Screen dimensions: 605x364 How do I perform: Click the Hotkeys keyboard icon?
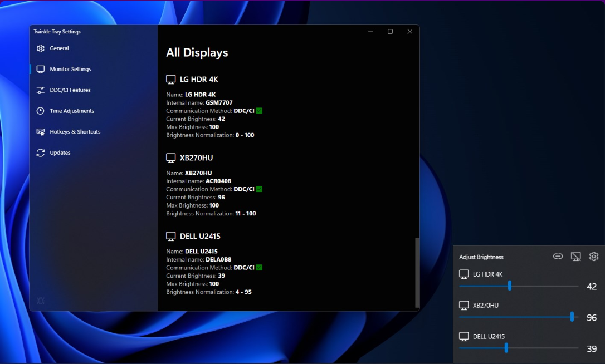tap(41, 131)
